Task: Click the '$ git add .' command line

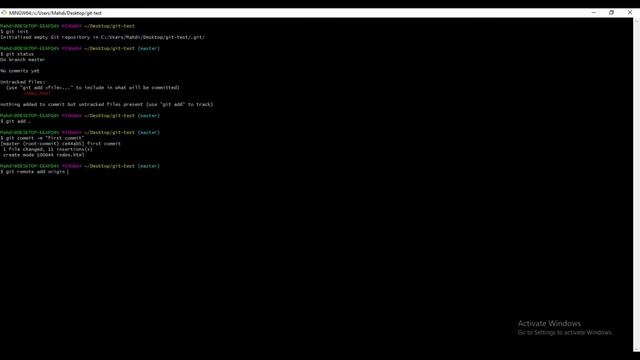Action: 16,121
